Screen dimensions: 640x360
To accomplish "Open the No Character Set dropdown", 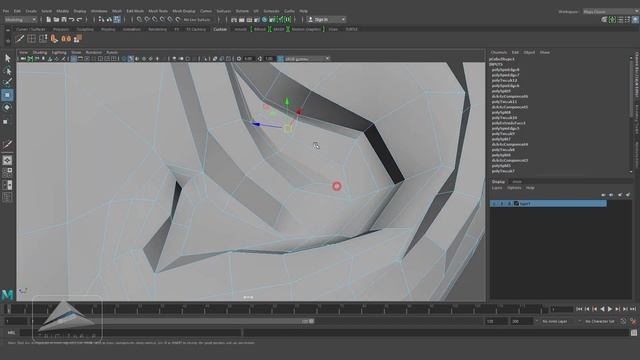I will tap(601, 321).
